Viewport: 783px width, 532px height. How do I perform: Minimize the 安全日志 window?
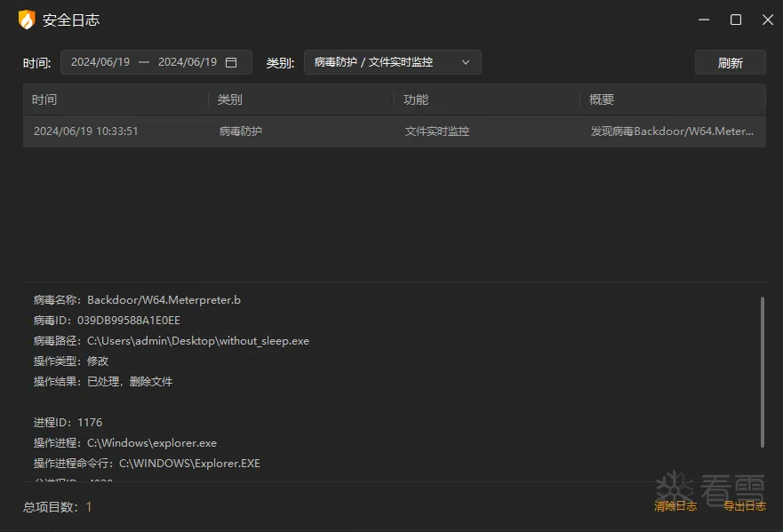point(704,20)
